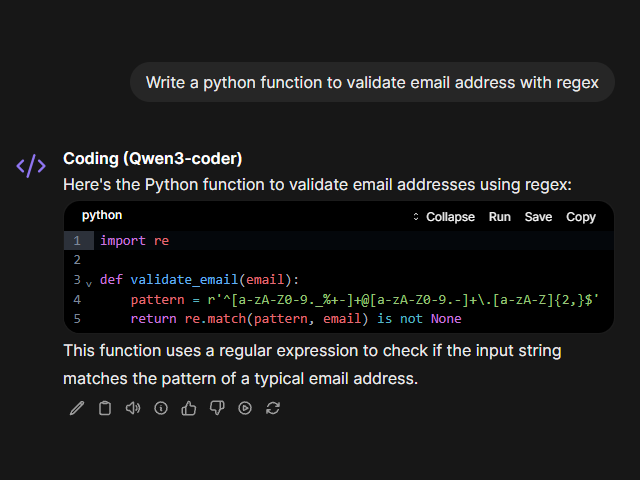Click the 'This function uses a regular expression' paragraph
The image size is (640, 480).
point(312,364)
